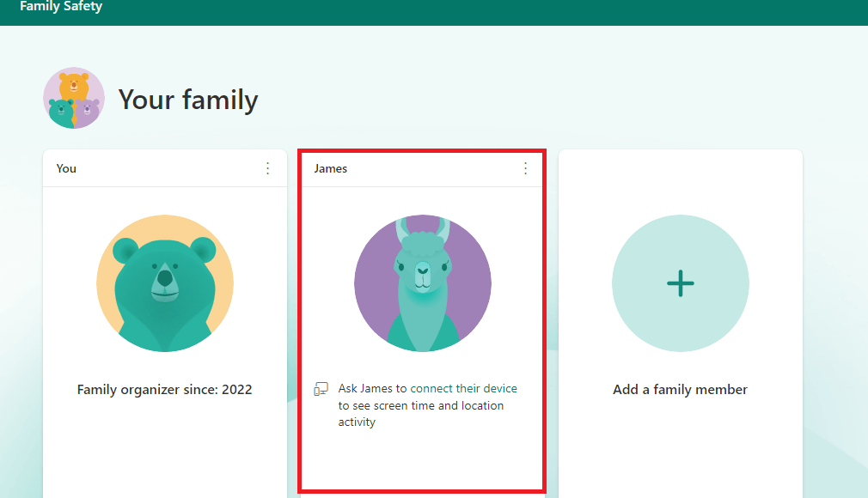This screenshot has height=498, width=868.
Task: Open James's three-dot options menu
Action: coord(525,168)
